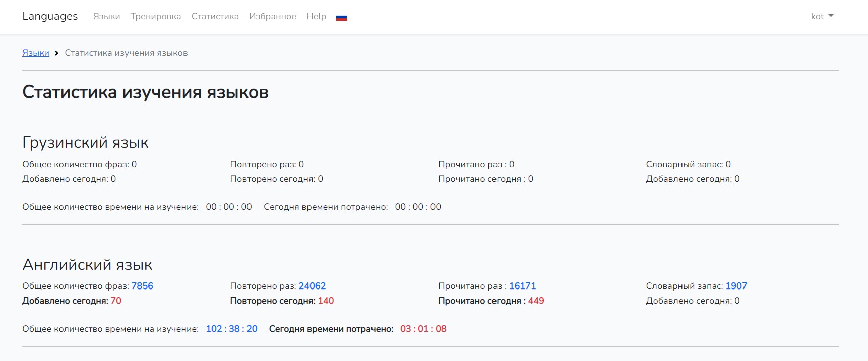Click the large Статистика изучения языков page heading
The image size is (868, 361).
pos(145,92)
